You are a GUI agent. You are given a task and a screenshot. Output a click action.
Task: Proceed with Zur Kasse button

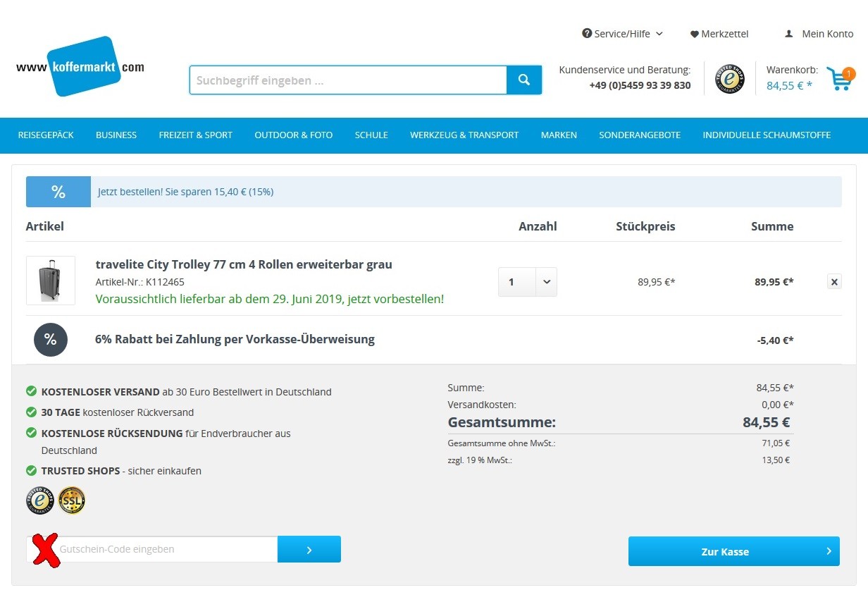[x=734, y=551]
